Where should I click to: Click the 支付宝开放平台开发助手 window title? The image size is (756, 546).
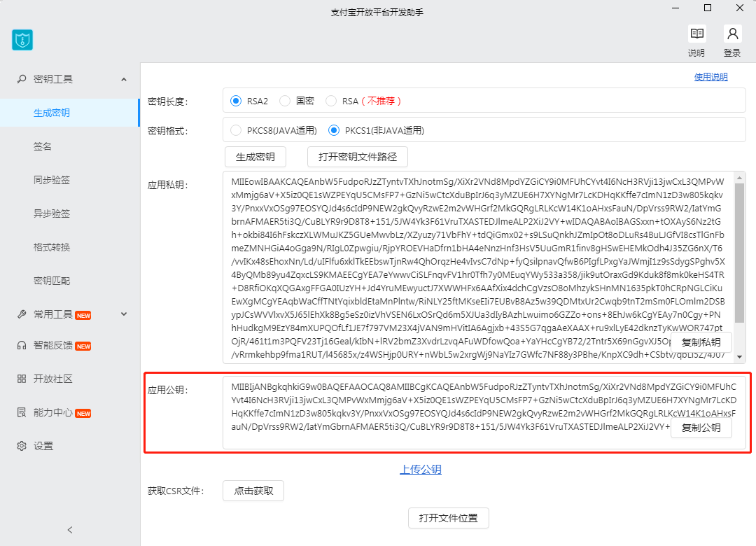377,13
